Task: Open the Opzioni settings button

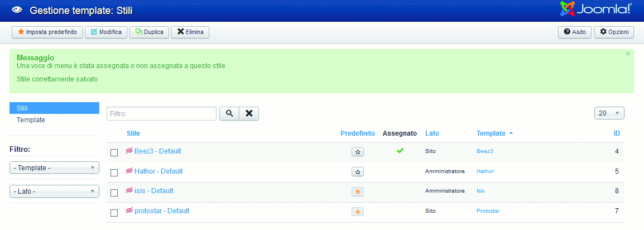Action: point(614,32)
